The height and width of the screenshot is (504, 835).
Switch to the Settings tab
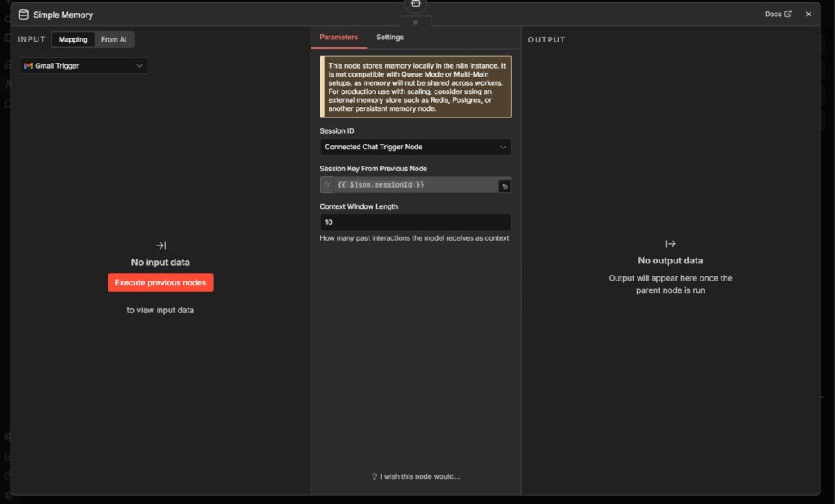[390, 37]
